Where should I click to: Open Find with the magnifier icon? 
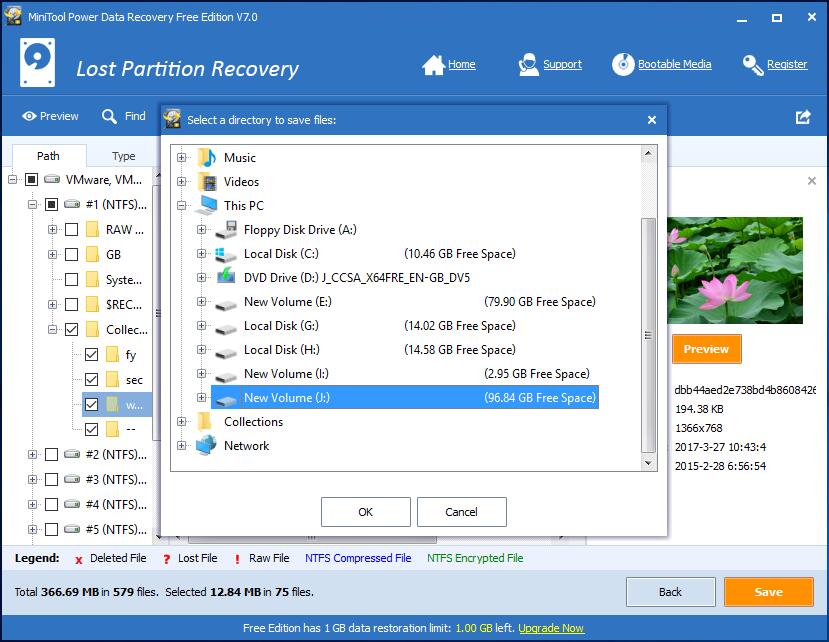(110, 117)
